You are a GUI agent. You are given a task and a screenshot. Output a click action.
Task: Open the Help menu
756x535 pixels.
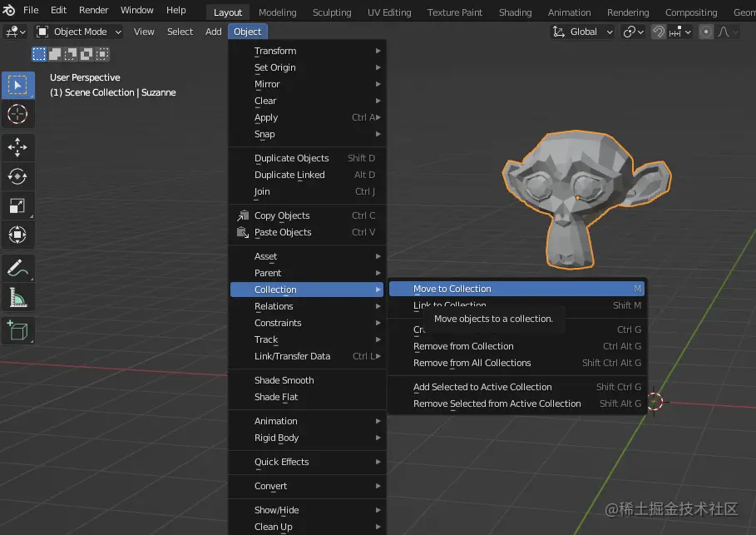pos(176,10)
